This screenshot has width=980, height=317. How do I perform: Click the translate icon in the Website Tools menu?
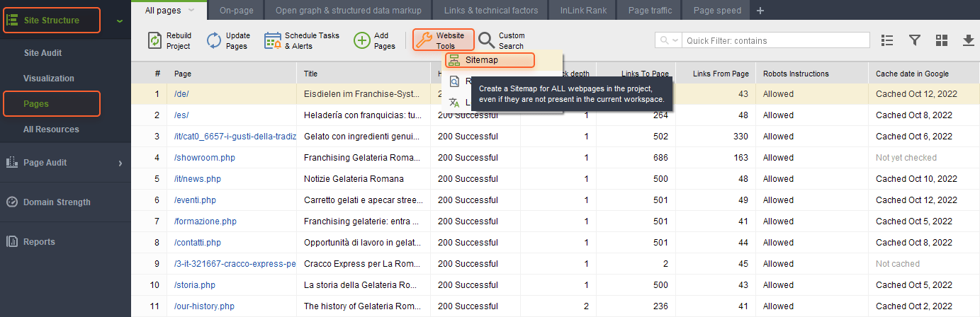point(454,103)
